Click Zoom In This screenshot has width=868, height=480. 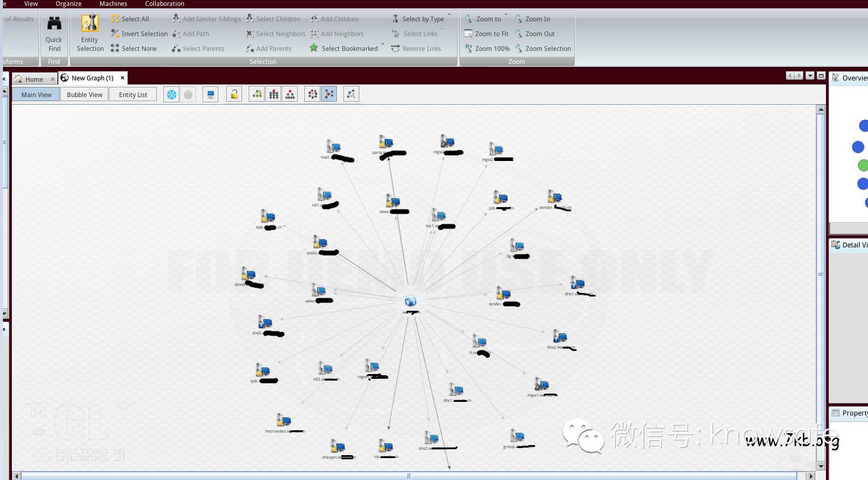coord(532,19)
